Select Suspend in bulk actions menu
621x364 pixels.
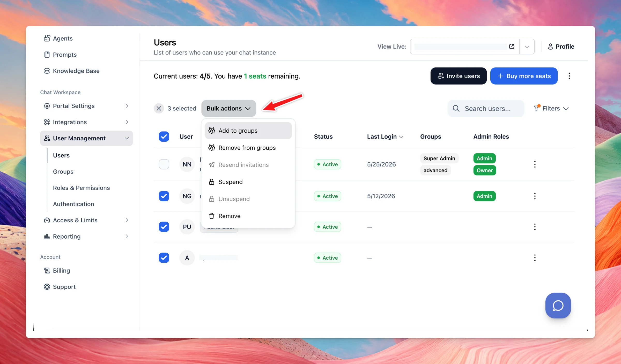pyautogui.click(x=248, y=182)
